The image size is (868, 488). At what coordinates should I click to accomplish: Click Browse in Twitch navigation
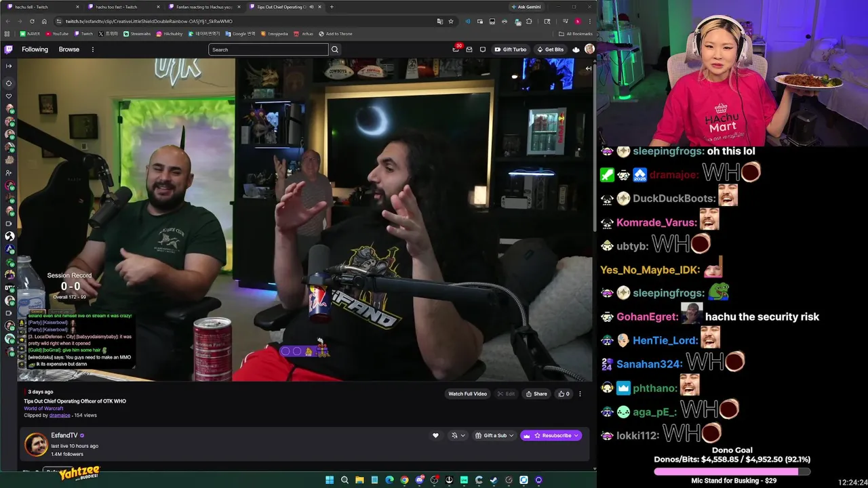[68, 49]
